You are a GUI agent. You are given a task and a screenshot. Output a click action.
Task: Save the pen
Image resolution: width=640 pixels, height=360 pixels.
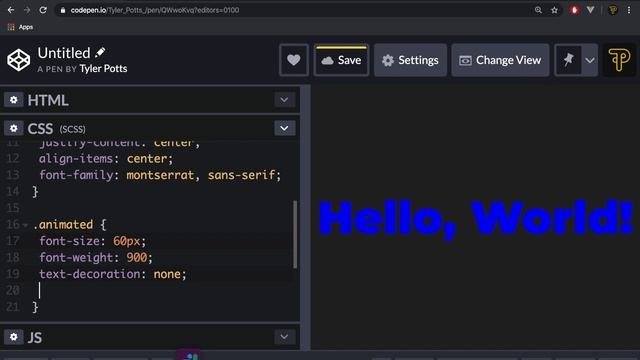pyautogui.click(x=342, y=60)
